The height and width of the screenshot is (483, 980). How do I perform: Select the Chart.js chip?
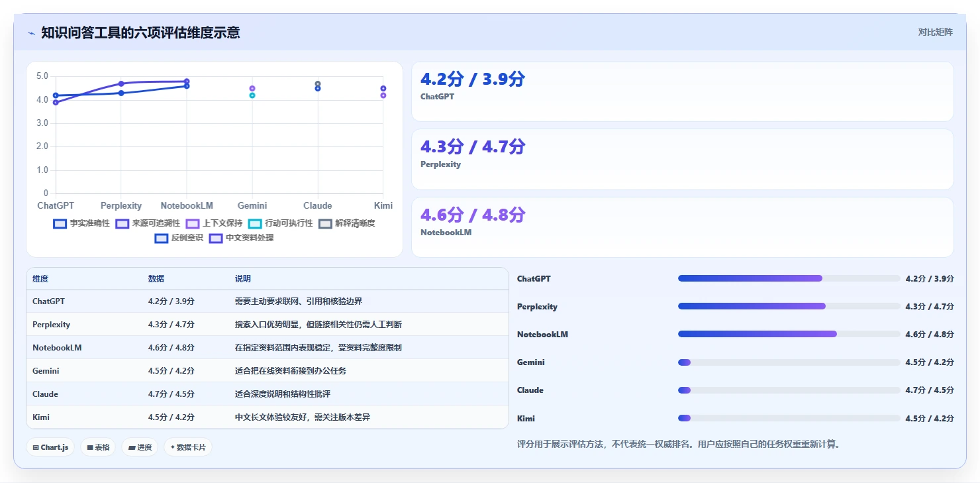coord(51,447)
